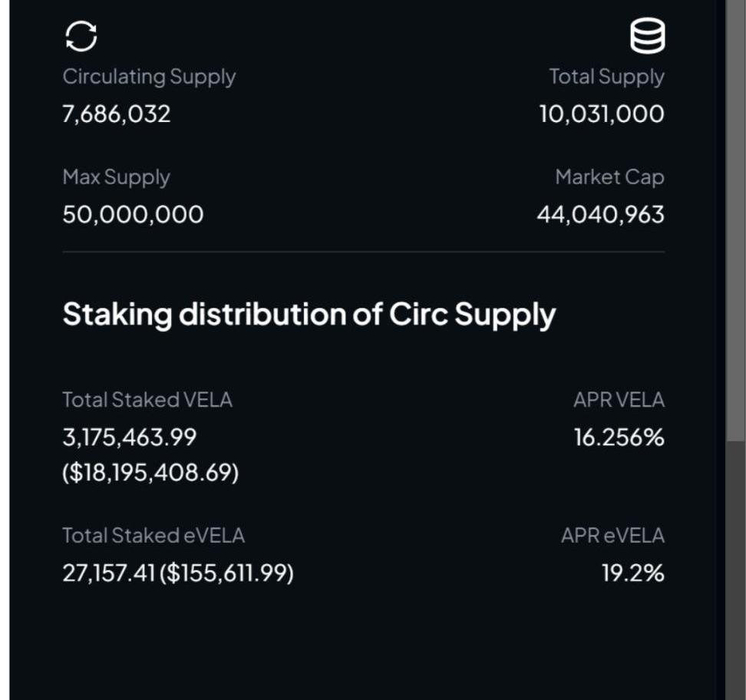Click the APR VELA label
This screenshot has height=700, width=746.
(619, 400)
